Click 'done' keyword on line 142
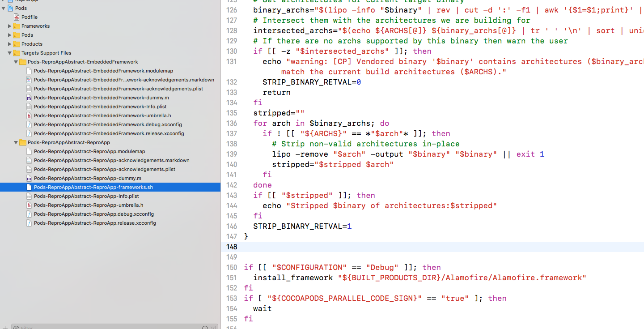Image resolution: width=644 pixels, height=329 pixels. (262, 185)
